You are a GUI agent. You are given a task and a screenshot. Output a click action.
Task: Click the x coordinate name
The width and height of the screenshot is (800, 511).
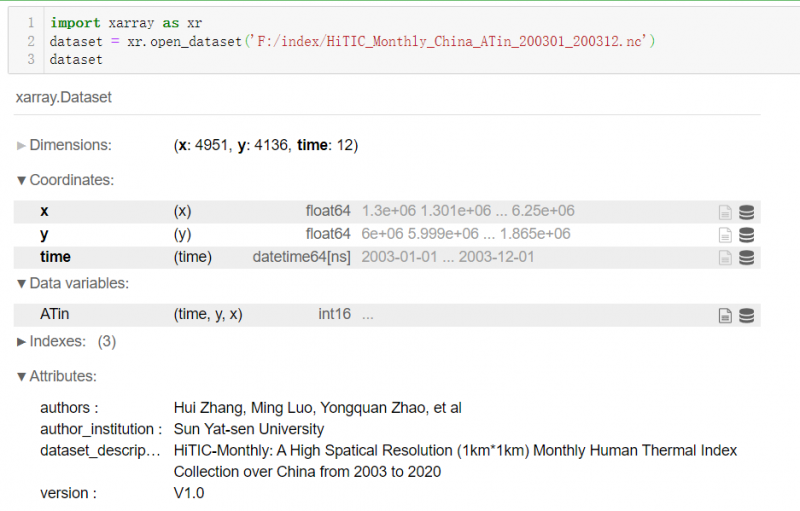[x=44, y=211]
